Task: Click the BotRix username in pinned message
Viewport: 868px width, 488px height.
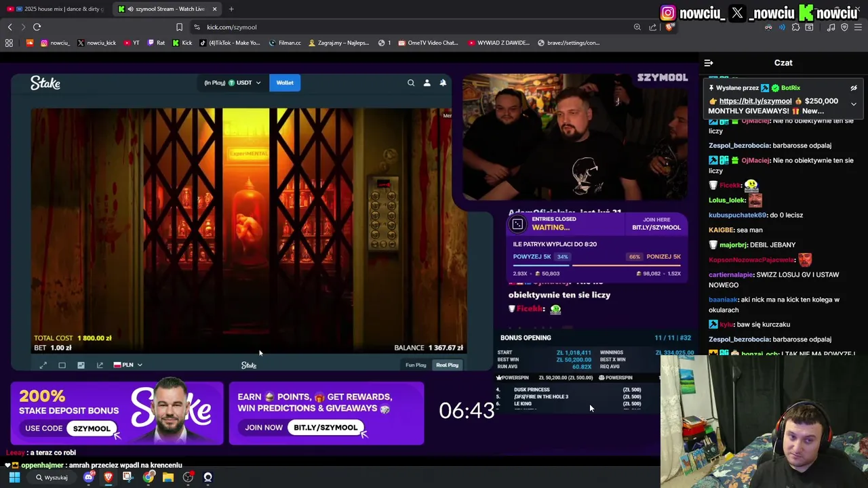Action: (x=791, y=88)
